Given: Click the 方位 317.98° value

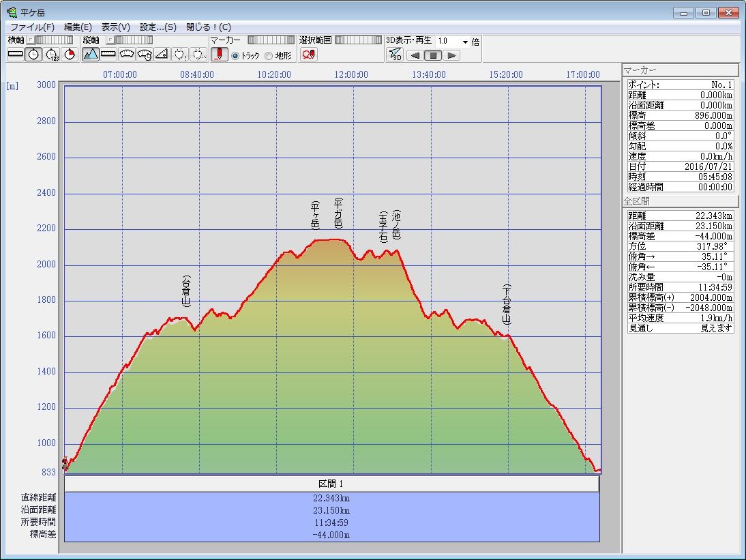Looking at the screenshot, I should tap(712, 246).
